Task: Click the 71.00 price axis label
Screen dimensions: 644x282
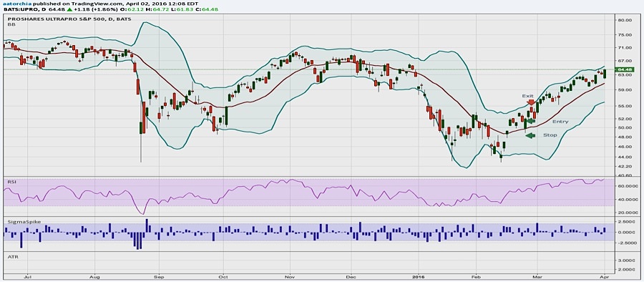Action: (x=625, y=48)
